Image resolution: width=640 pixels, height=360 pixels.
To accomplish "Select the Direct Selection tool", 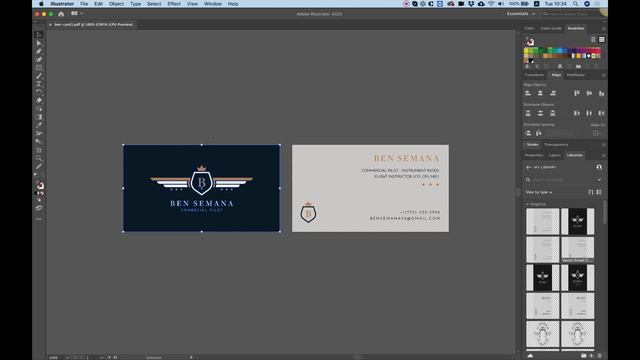I will coord(39,43).
